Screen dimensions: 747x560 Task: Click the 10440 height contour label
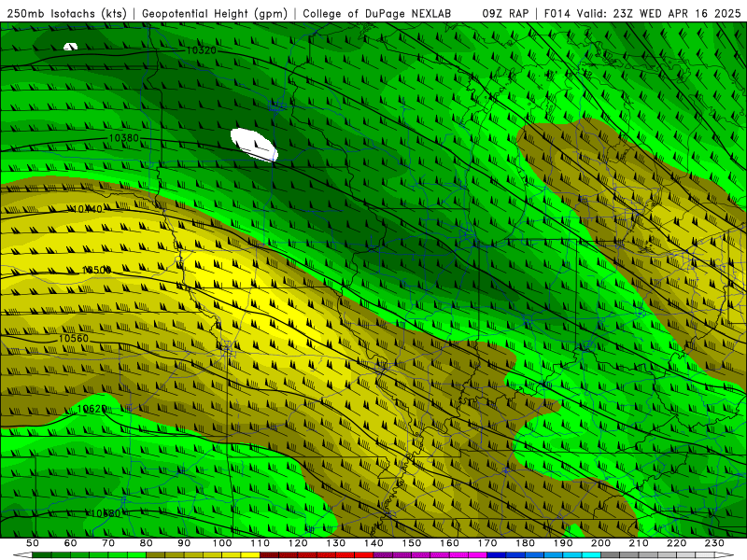tap(88, 209)
